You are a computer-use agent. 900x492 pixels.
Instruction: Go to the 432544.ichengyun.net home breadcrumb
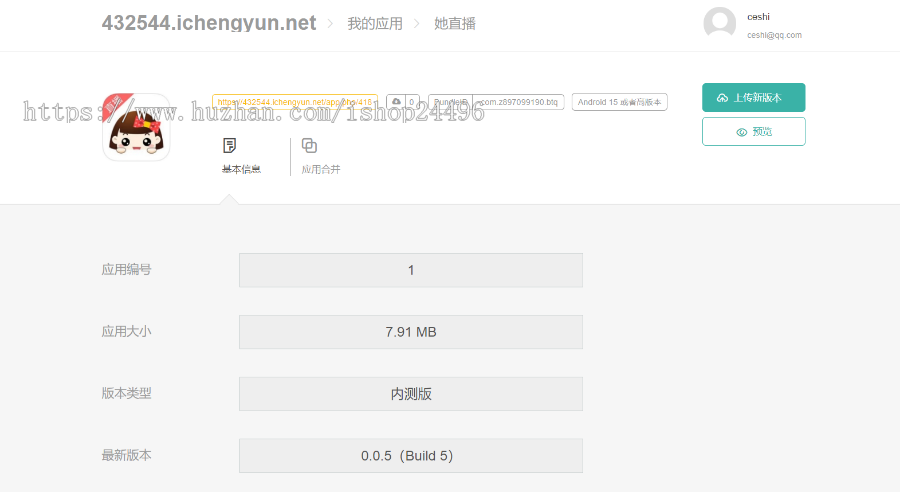pyautogui.click(x=209, y=23)
